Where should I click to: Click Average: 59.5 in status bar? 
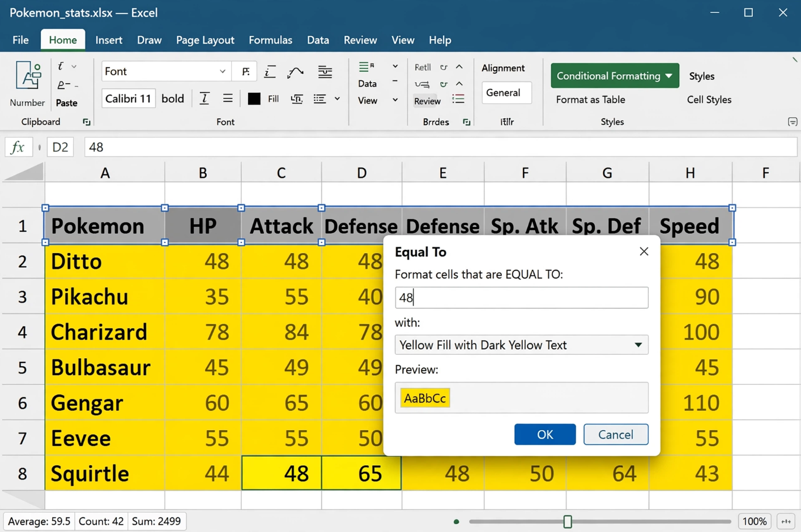pyautogui.click(x=39, y=521)
